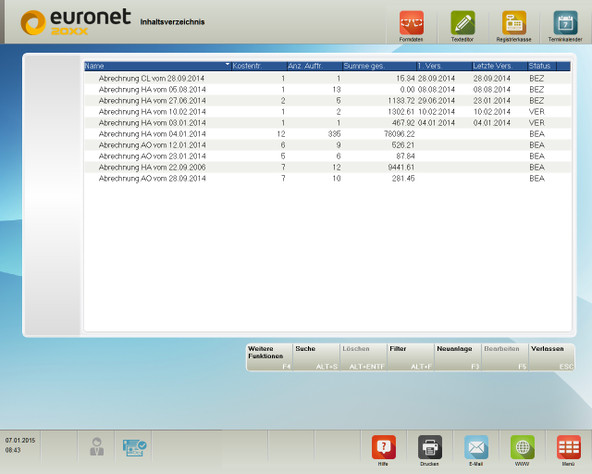Open the Registrierkasse icon
The height and width of the screenshot is (474, 592).
coord(514,23)
